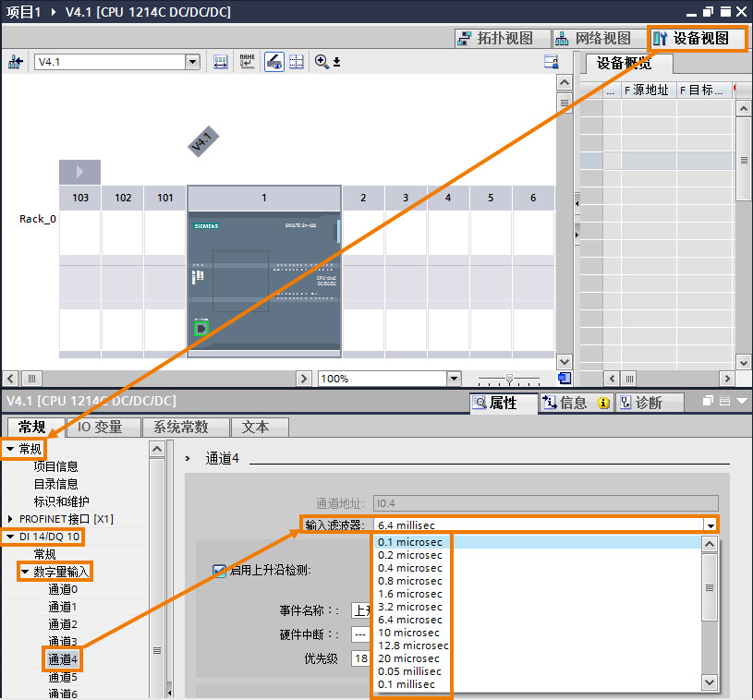Toggle the rising edge detection checkbox
Viewport: 753px width, 700px height.
219,571
